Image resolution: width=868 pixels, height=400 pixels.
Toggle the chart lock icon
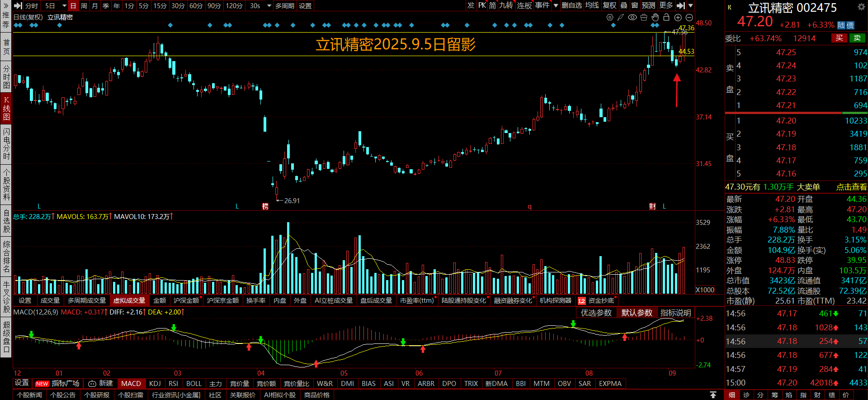(666, 17)
